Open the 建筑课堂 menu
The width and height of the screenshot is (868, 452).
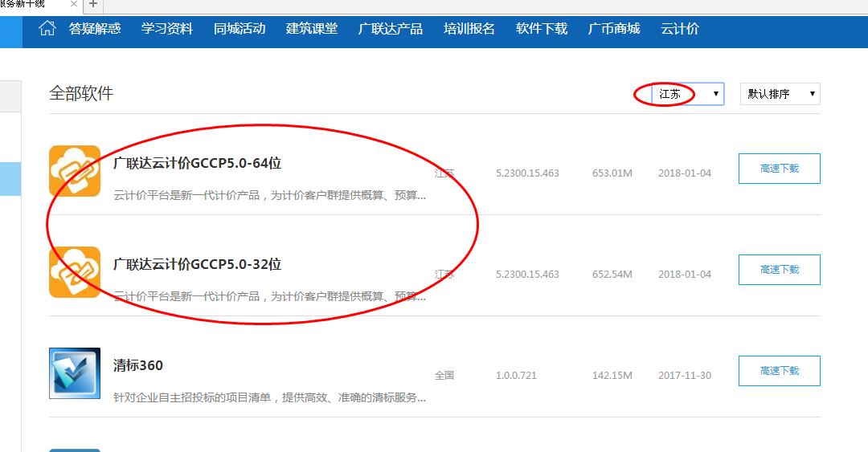312,29
